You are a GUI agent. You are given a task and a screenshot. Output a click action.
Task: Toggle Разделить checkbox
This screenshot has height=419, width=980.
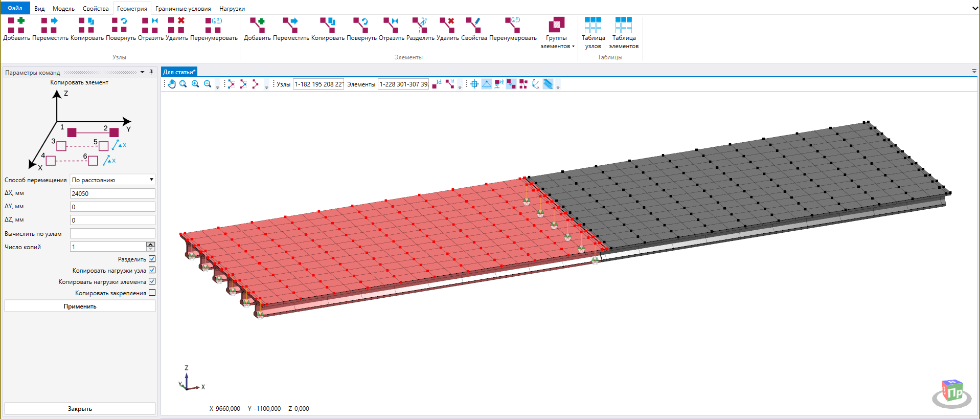click(152, 259)
